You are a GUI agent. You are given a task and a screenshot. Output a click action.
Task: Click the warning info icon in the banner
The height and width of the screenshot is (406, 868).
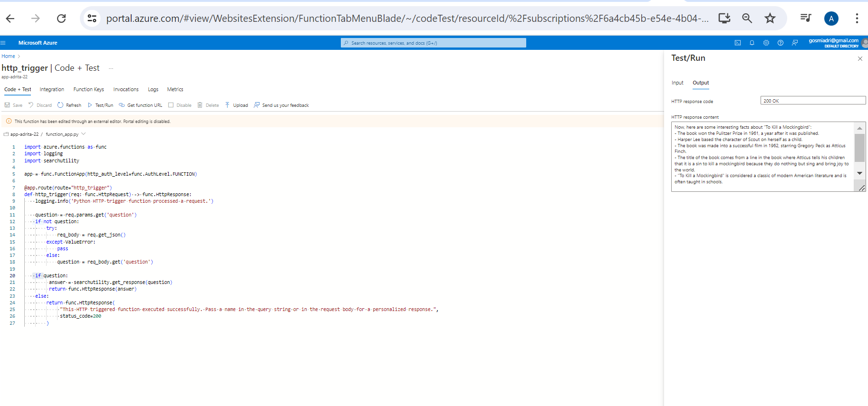[9, 121]
